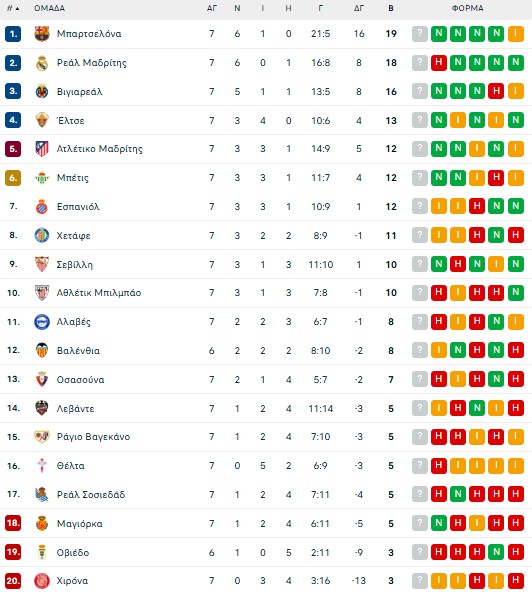Image resolution: width=532 pixels, height=594 pixels.
Task: Click Μπαρτσελόνα's orange I draw badge
Action: coord(516,34)
